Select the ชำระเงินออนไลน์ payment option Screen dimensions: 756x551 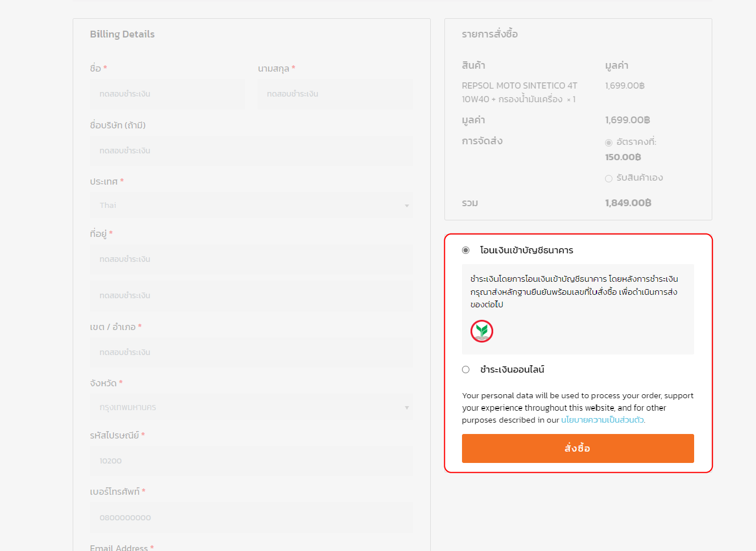(x=465, y=369)
